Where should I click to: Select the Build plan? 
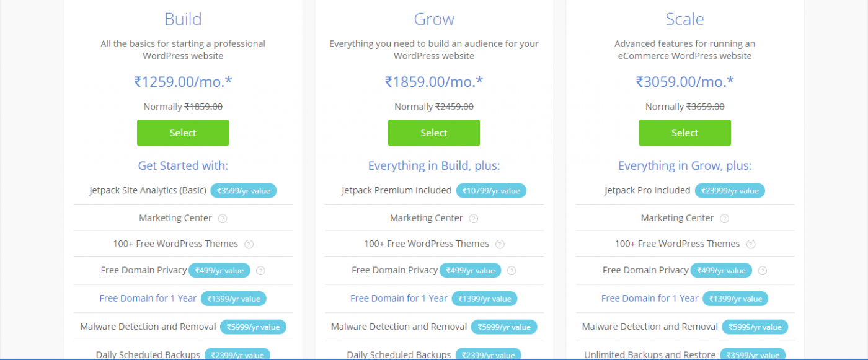coord(183,133)
